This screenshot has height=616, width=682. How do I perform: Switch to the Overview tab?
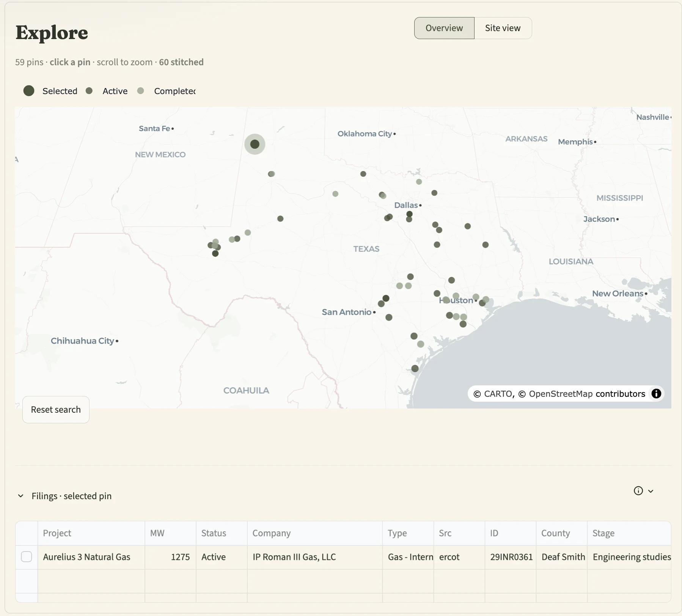[444, 28]
